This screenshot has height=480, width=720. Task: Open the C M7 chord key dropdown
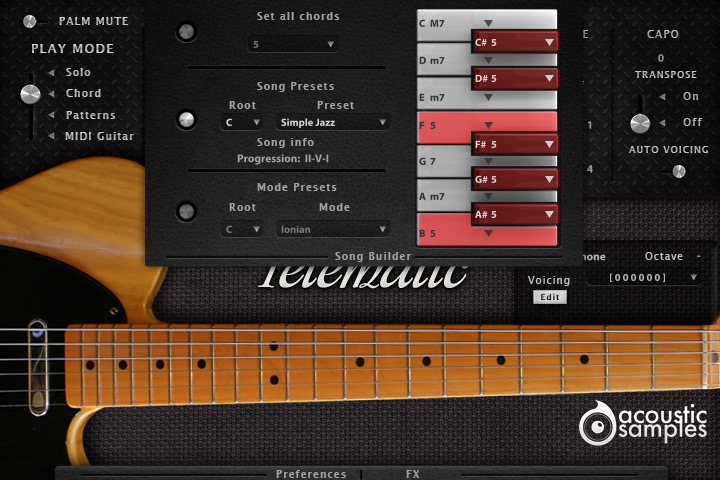click(488, 23)
